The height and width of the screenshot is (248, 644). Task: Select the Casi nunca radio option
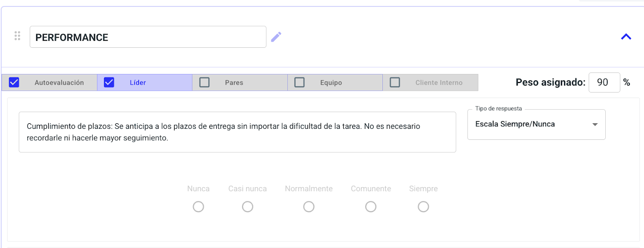[x=248, y=207]
